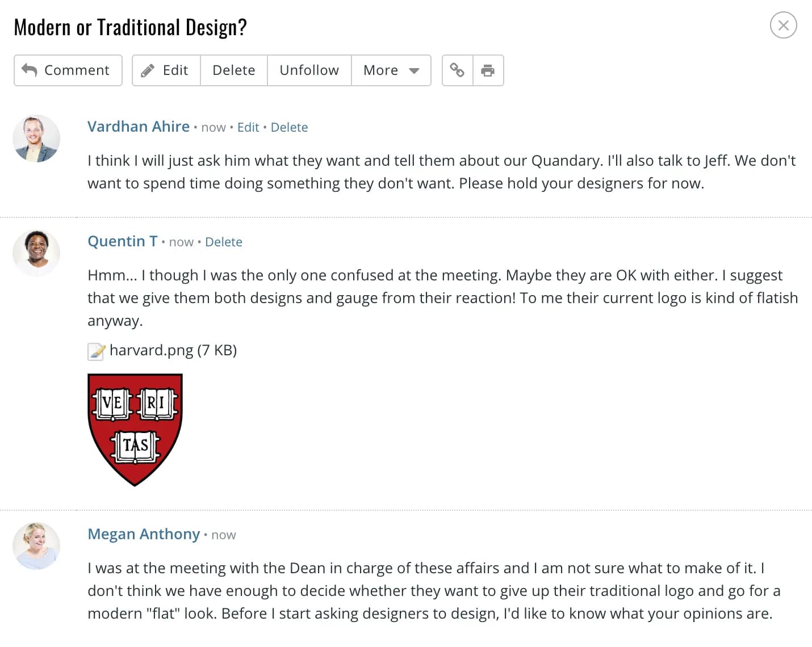The image size is (812, 647).
Task: Click the print icon button
Action: coord(488,70)
